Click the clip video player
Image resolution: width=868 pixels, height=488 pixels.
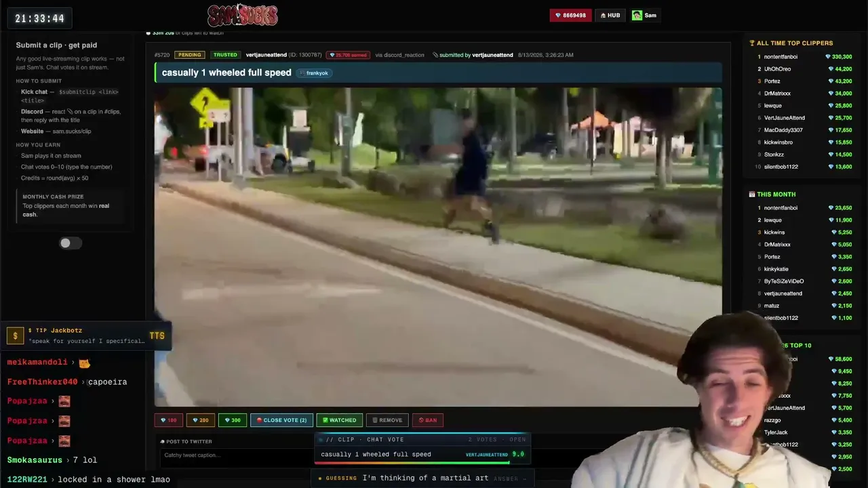click(438, 247)
